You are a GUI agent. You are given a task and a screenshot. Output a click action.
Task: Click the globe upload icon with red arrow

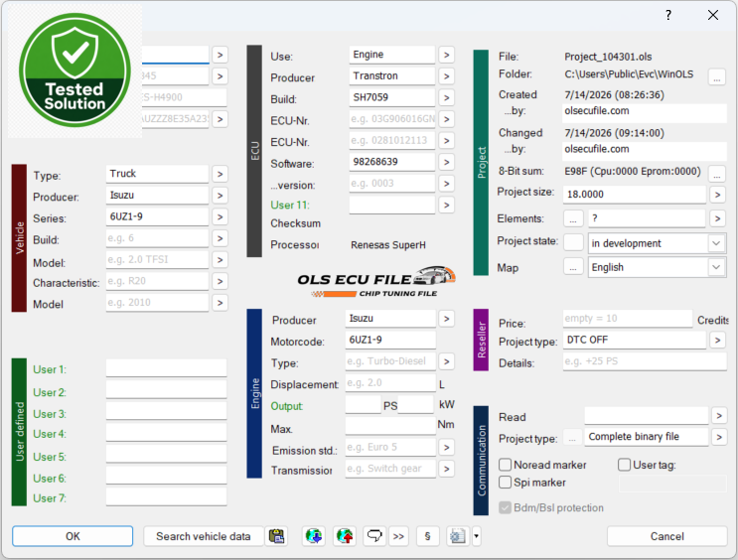345,536
